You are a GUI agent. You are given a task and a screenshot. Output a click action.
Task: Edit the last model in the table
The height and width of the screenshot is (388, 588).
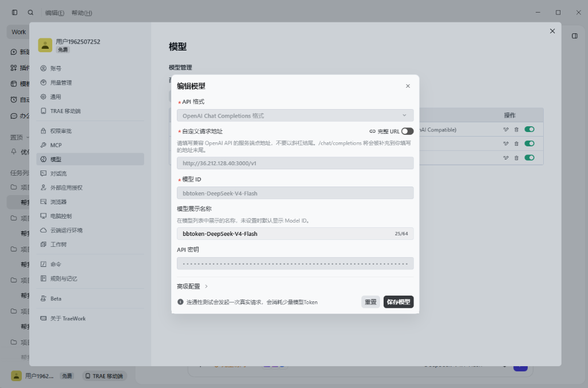coord(506,158)
